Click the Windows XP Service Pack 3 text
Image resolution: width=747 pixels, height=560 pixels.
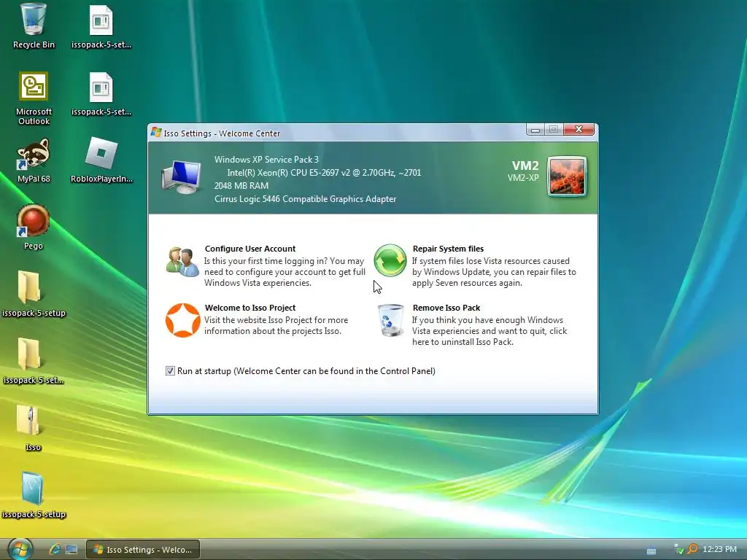266,160
